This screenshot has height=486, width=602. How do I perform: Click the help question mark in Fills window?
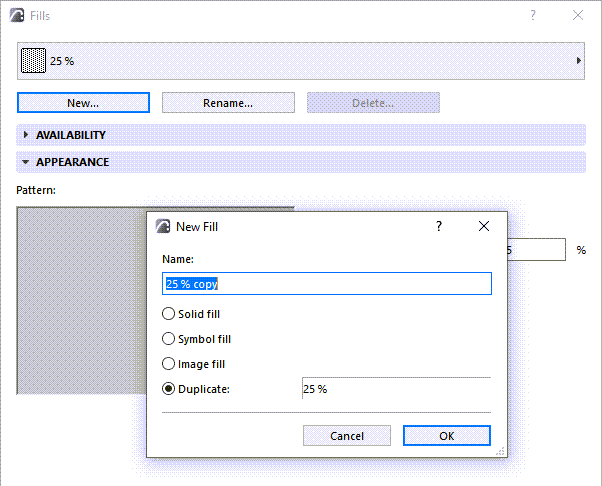point(533,16)
